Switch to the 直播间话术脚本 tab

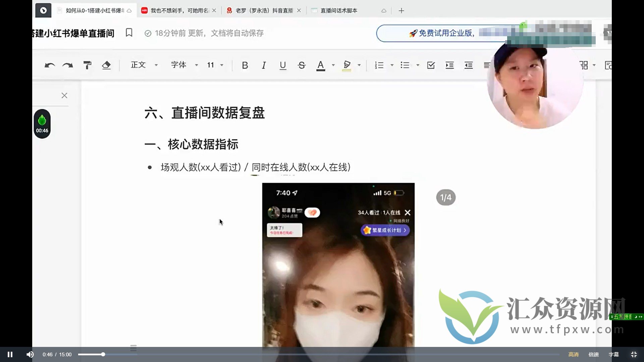[x=339, y=11]
